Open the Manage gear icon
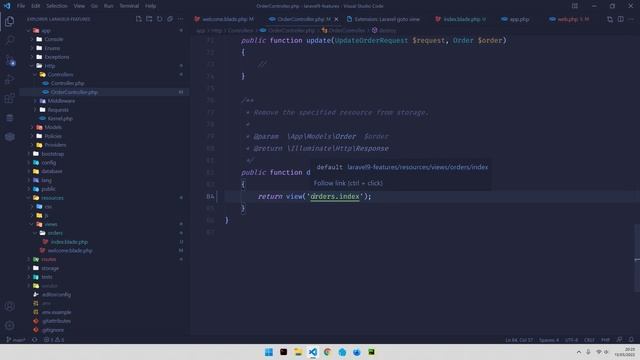Viewport: 640px width, 360px height. [9, 325]
